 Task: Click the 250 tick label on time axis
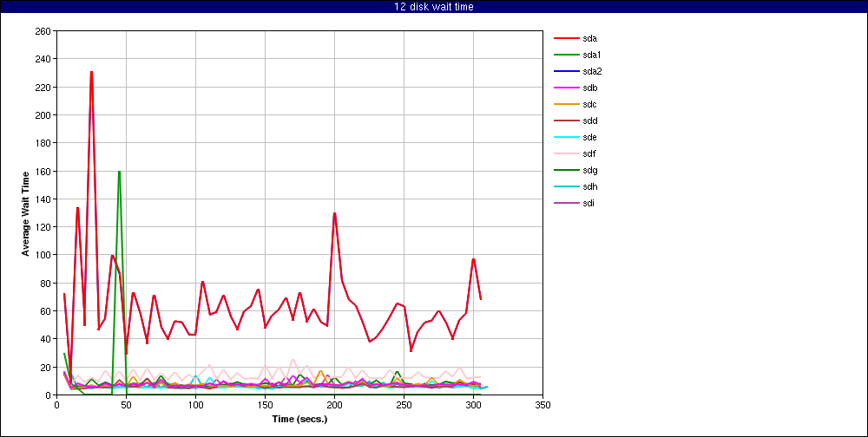[x=404, y=405]
